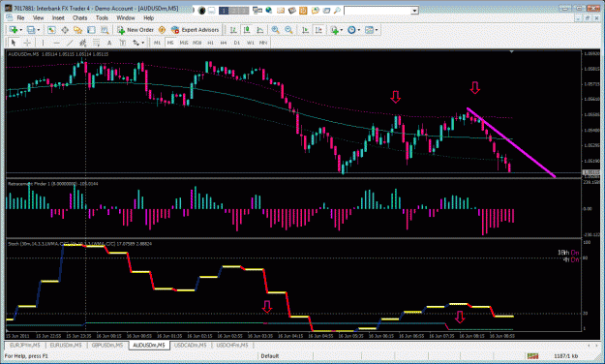Image resolution: width=605 pixels, height=364 pixels.
Task: Switch to the EURJPYm,M5 chart tab
Action: pyautogui.click(x=25, y=345)
